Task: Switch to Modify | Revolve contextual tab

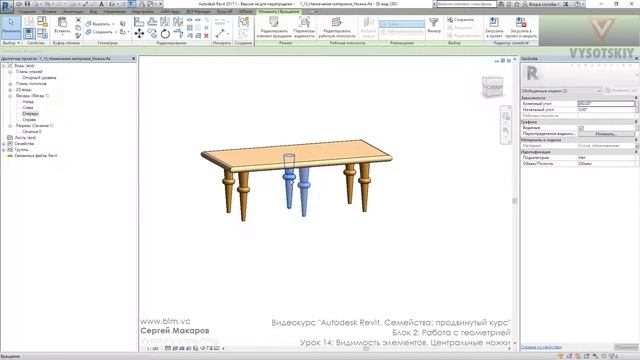Action: (279, 12)
